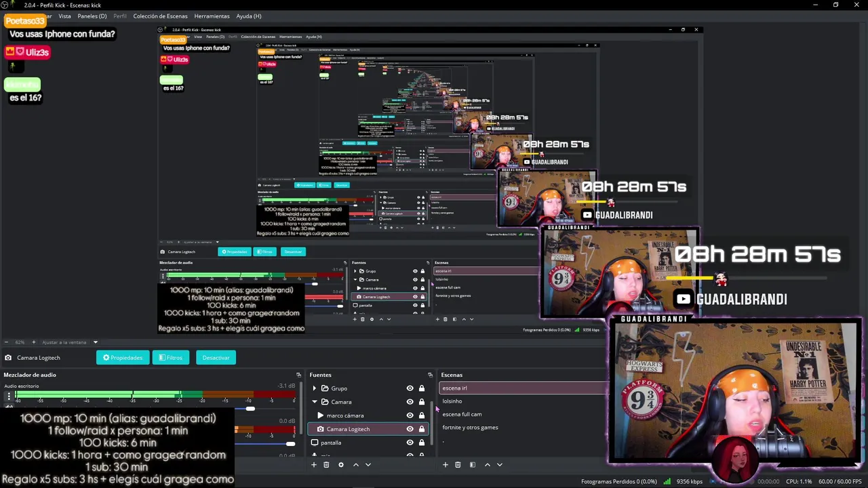Screen dimensions: 868x488
Task: Click camera icon in the source toolbar
Action: [7, 358]
